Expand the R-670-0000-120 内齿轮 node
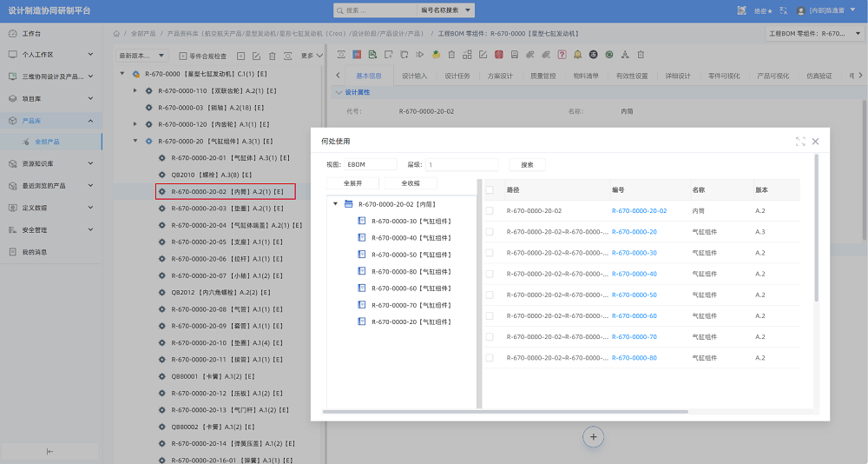The height and width of the screenshot is (464, 868). [135, 124]
